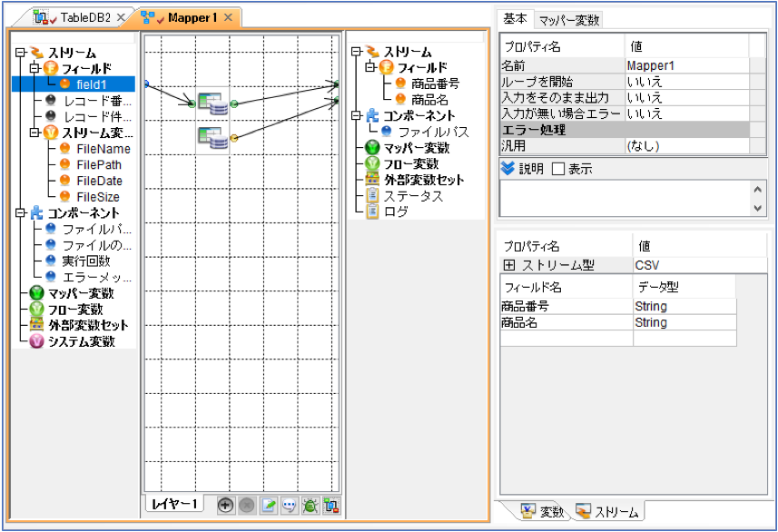Image resolution: width=778 pixels, height=532 pixels.
Task: Select field1 in the left tree
Action: click(91, 84)
